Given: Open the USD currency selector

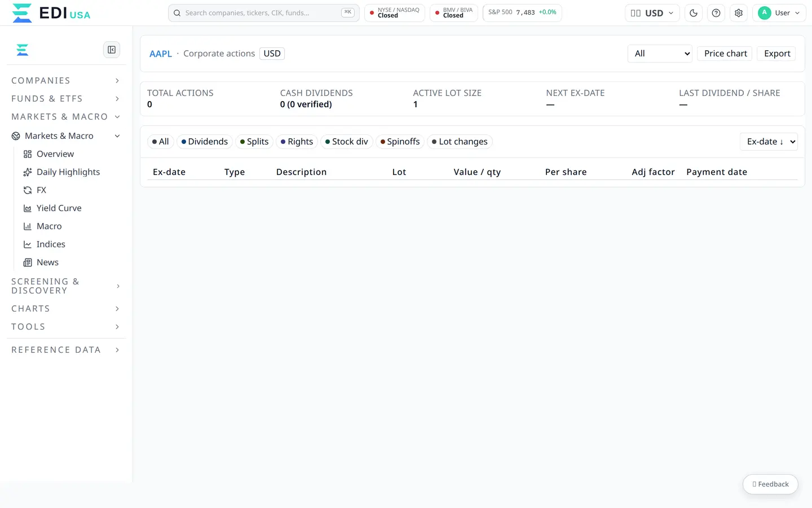Looking at the screenshot, I should (x=652, y=13).
